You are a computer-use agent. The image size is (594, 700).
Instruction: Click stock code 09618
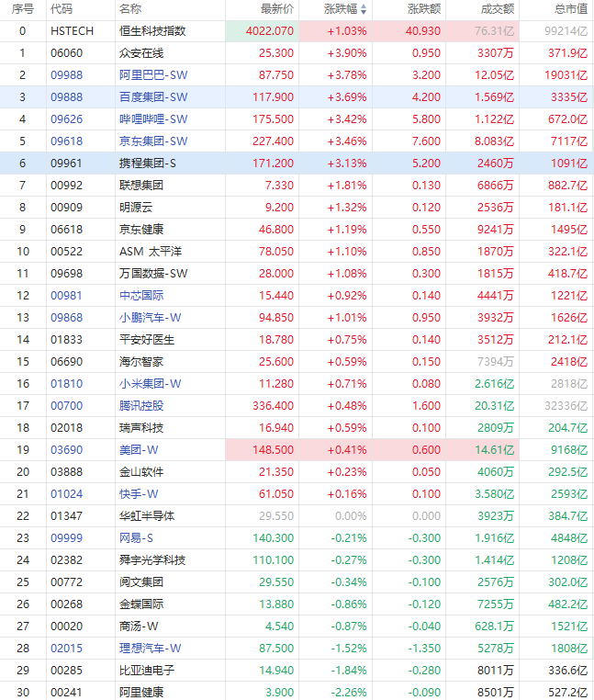point(66,141)
